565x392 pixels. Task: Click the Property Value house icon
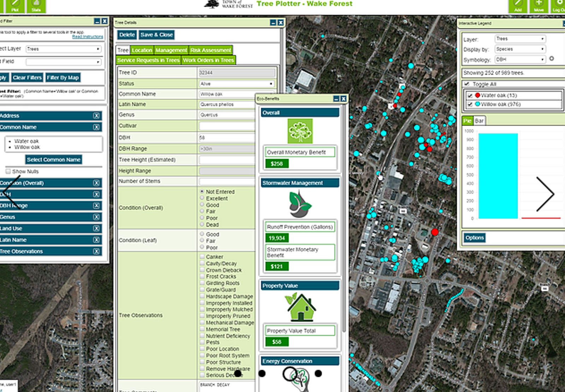(x=299, y=307)
